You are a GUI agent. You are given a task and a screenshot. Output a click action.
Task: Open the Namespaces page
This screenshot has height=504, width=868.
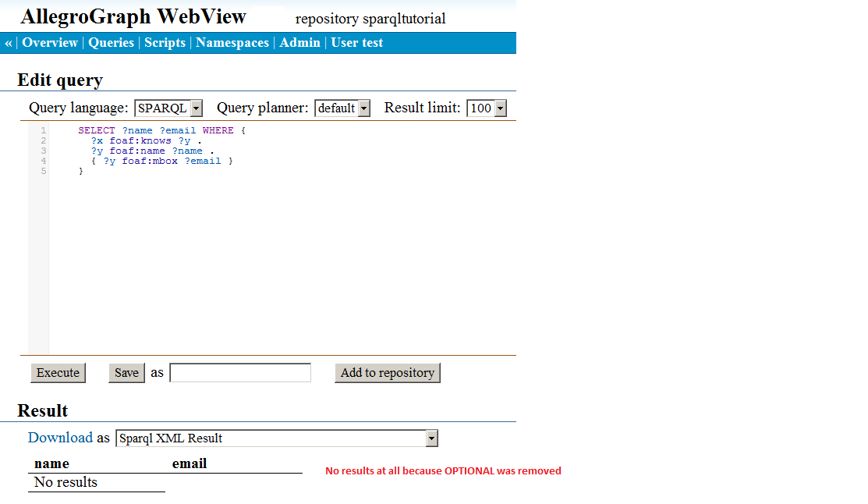[x=232, y=43]
